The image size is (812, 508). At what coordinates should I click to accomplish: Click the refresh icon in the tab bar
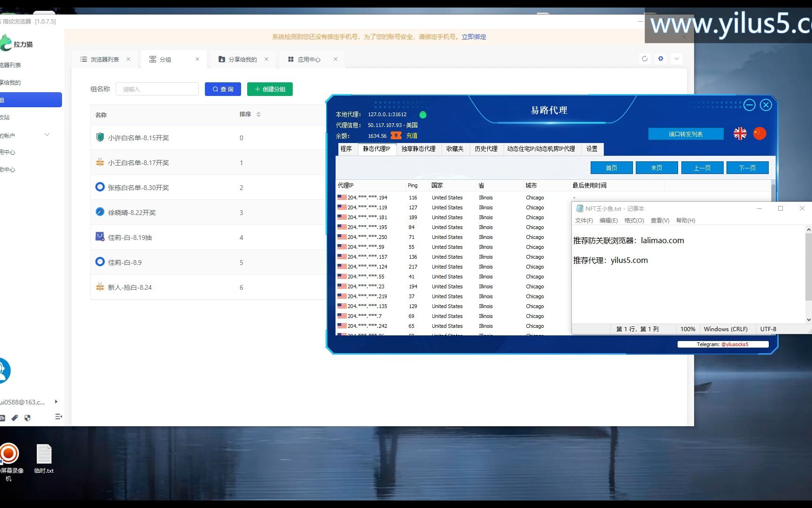[645, 59]
